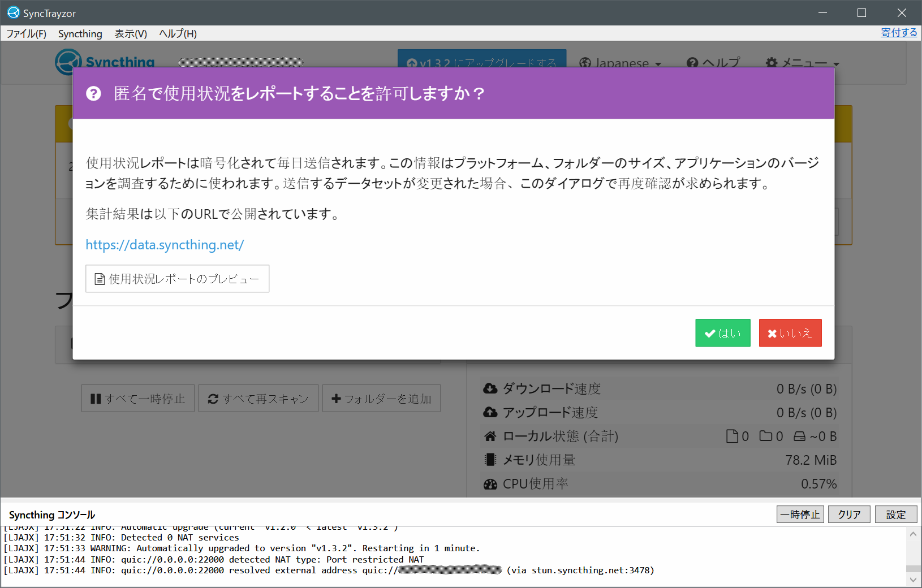Click the memory chip icon beside メモリ使用量

tap(490, 460)
